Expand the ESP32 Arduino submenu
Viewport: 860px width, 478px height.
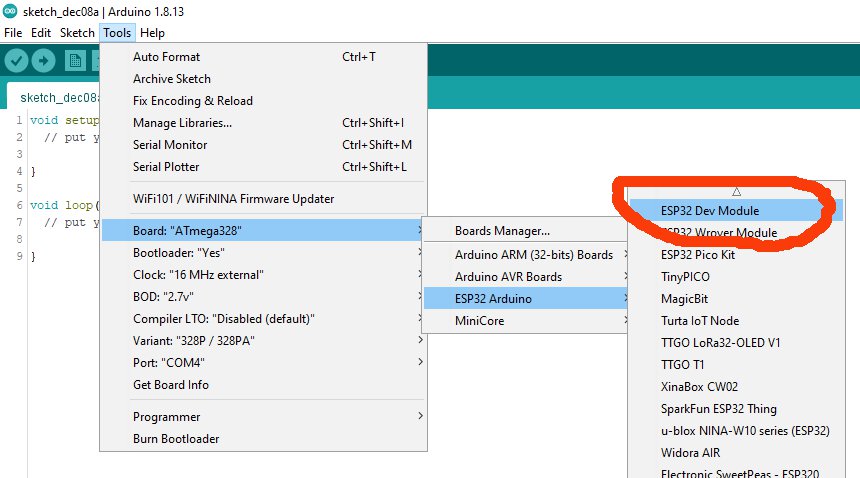coord(525,298)
